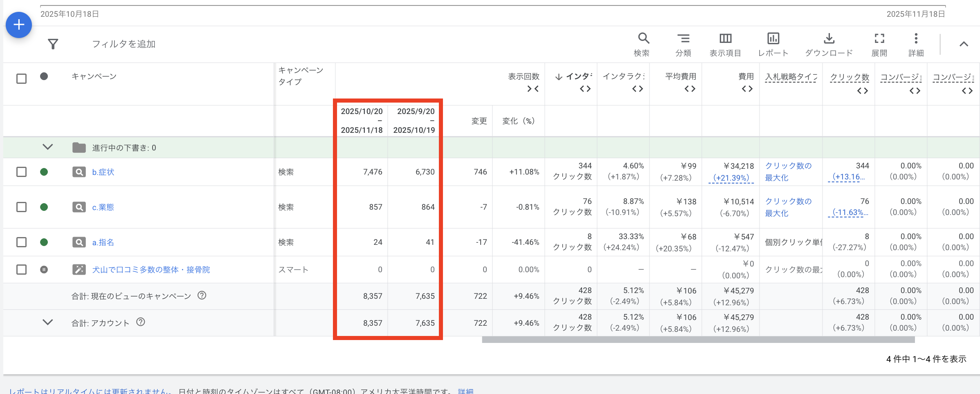This screenshot has width=980, height=394.
Task: Sort by the クリック数 column header
Action: click(849, 77)
